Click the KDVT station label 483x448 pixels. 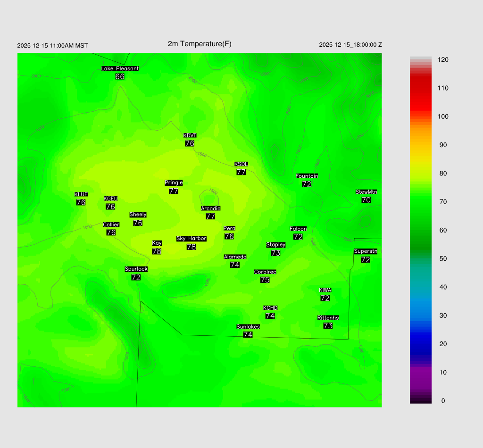coord(190,136)
